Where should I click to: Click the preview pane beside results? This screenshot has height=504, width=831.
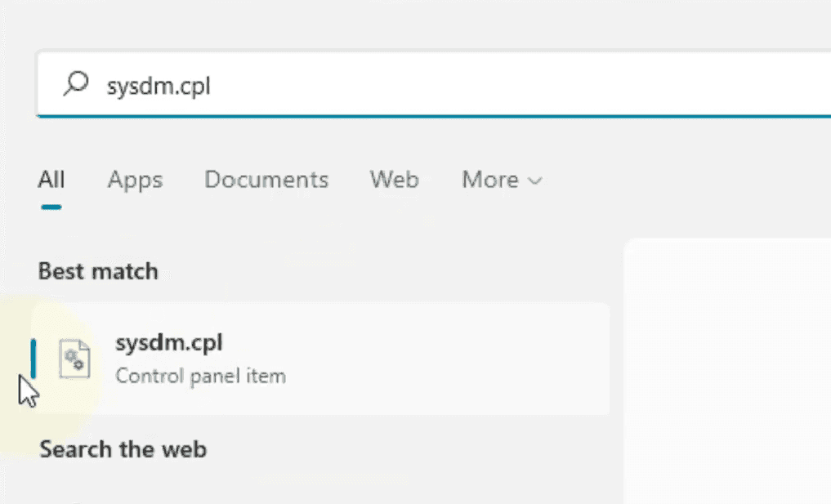(x=728, y=371)
